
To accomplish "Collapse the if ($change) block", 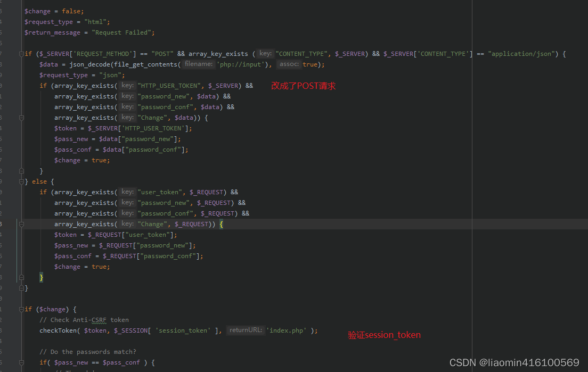I will [x=21, y=309].
